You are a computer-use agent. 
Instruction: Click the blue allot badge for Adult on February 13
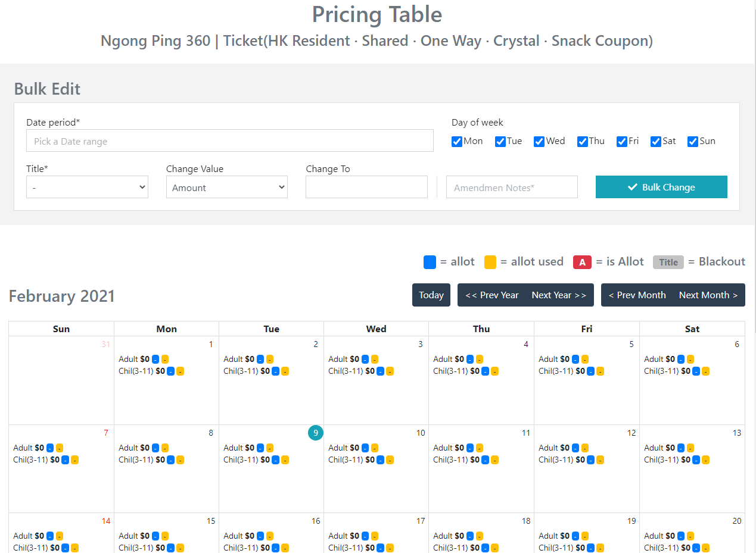pyautogui.click(x=680, y=447)
